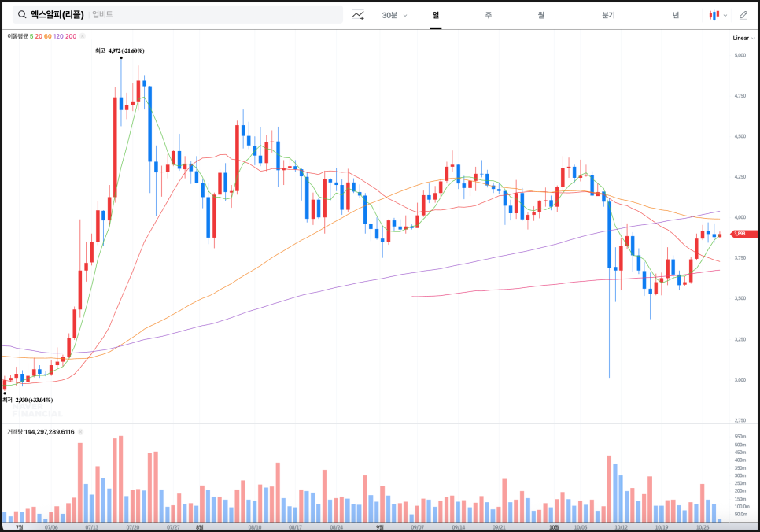Viewport: 760px width, 532px height.
Task: Remove the volume (거래량) indicator
Action: tap(81, 431)
